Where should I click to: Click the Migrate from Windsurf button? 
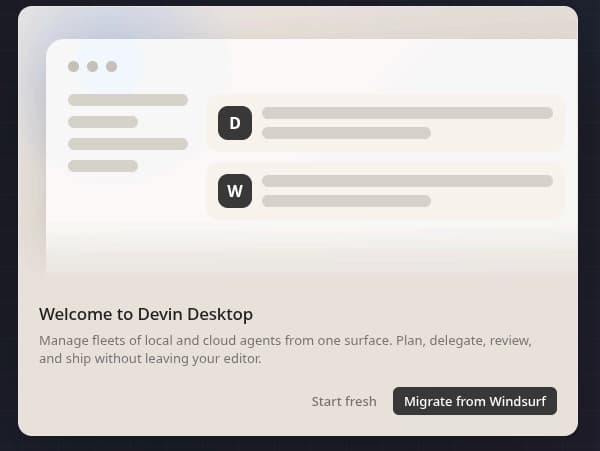pos(474,401)
